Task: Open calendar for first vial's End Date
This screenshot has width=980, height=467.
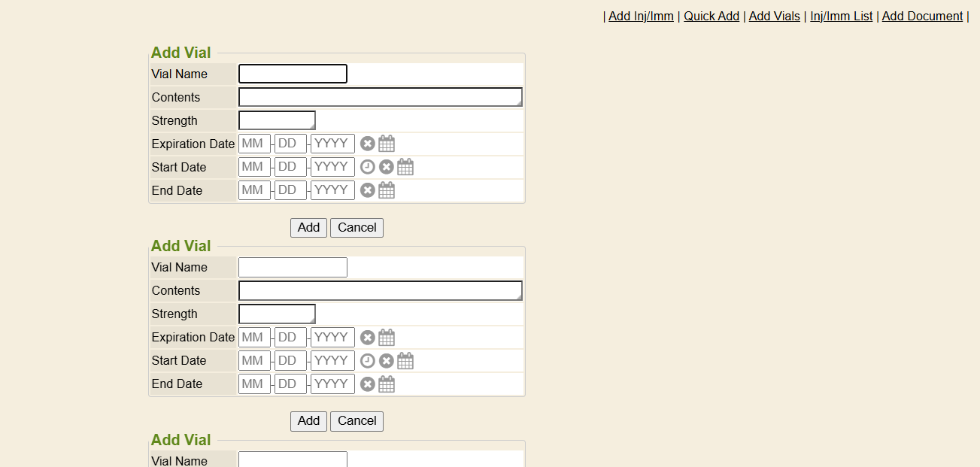Action: tap(387, 190)
